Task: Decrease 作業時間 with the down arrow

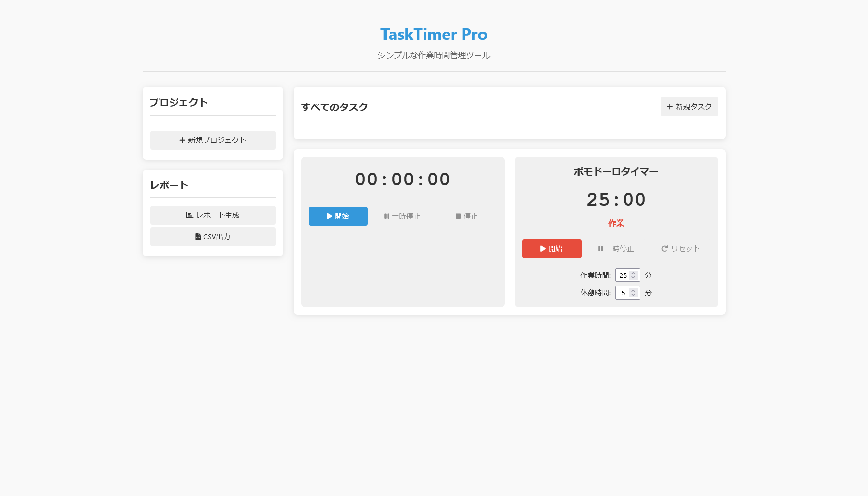Action: click(x=633, y=278)
